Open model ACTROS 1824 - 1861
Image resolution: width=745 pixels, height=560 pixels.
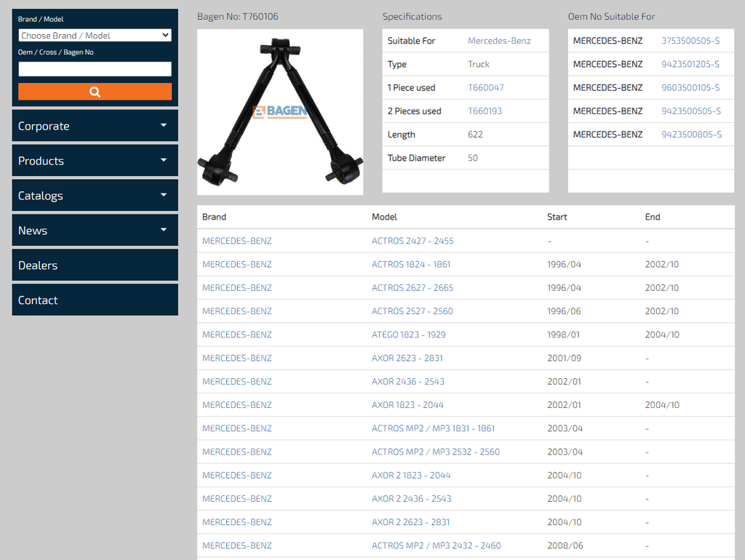click(x=411, y=264)
